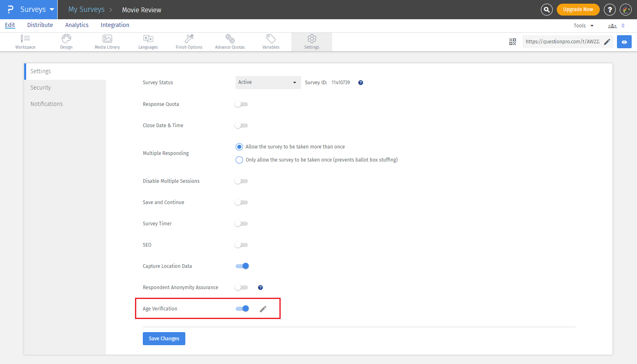Viewport: 637px width, 364px height.
Task: Expand the Surveys product dropdown
Action: click(x=37, y=9)
